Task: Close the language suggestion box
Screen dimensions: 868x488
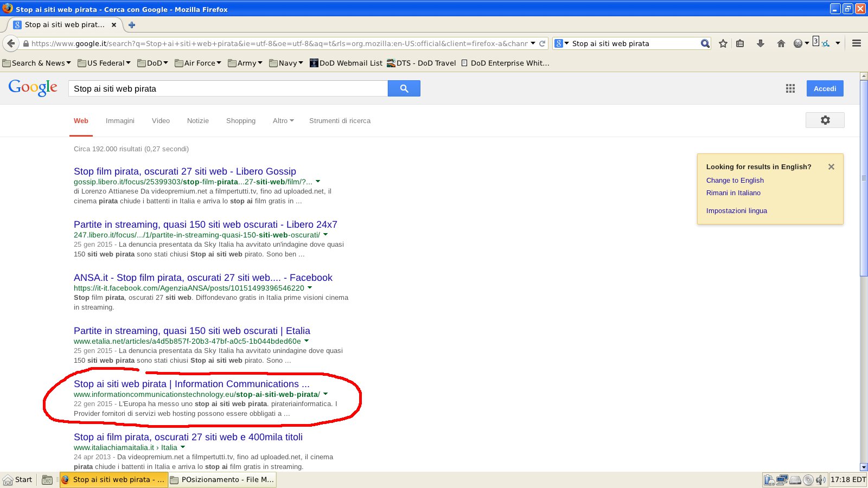Action: click(831, 167)
